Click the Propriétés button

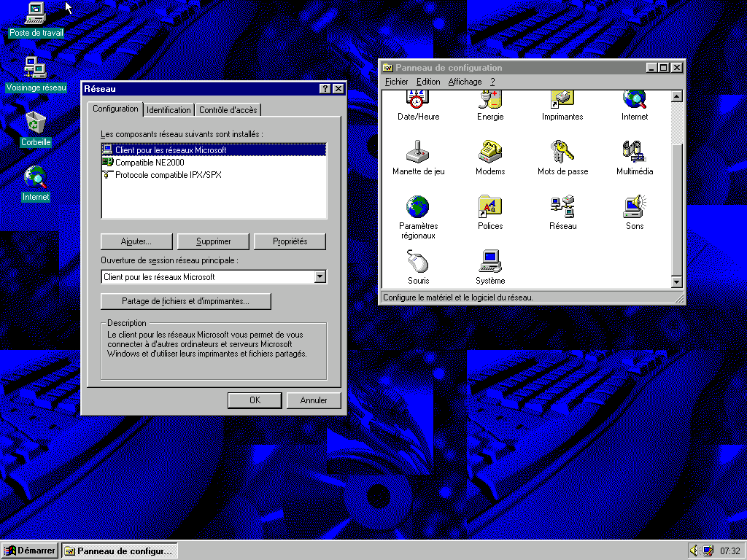pos(290,241)
